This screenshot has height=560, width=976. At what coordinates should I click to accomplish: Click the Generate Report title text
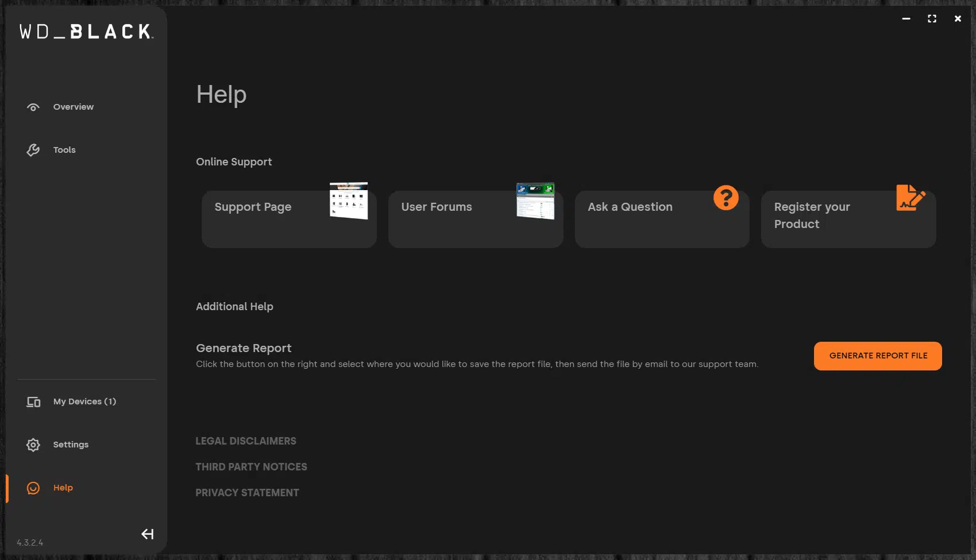coord(244,348)
